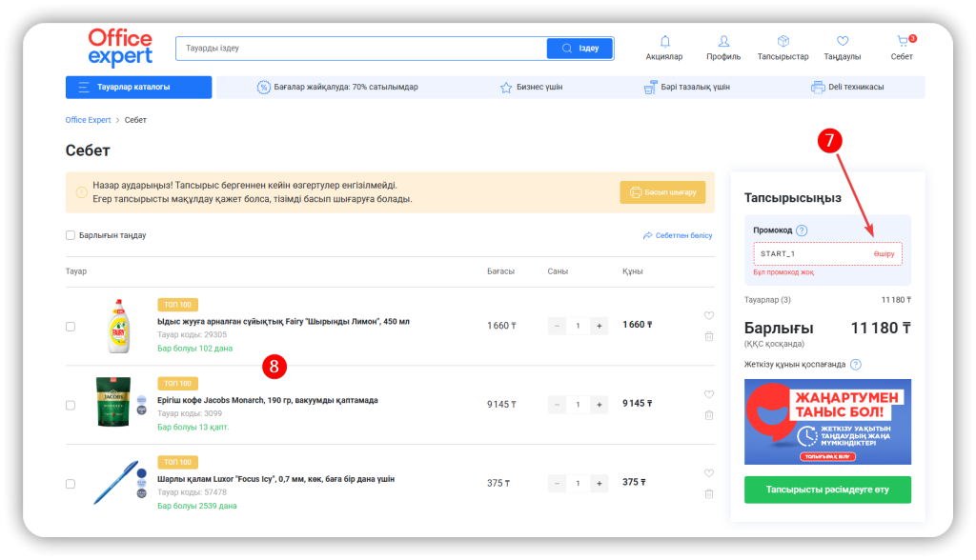Image resolution: width=976 pixels, height=560 pixels.
Task: Open the Профиль user icon
Action: (723, 42)
